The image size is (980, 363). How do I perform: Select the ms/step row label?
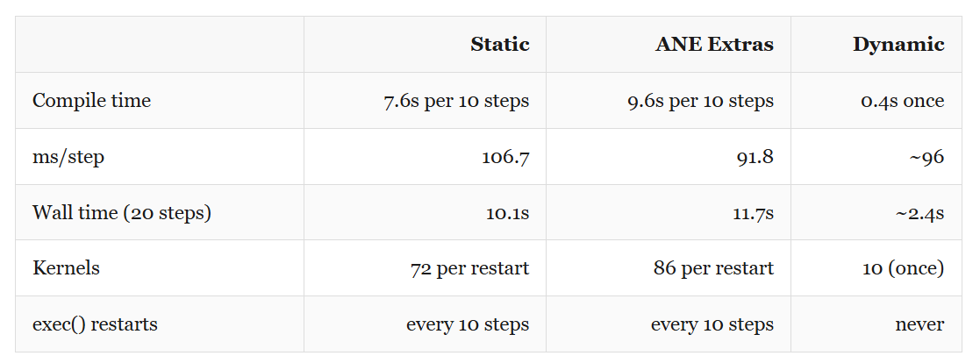pos(68,157)
